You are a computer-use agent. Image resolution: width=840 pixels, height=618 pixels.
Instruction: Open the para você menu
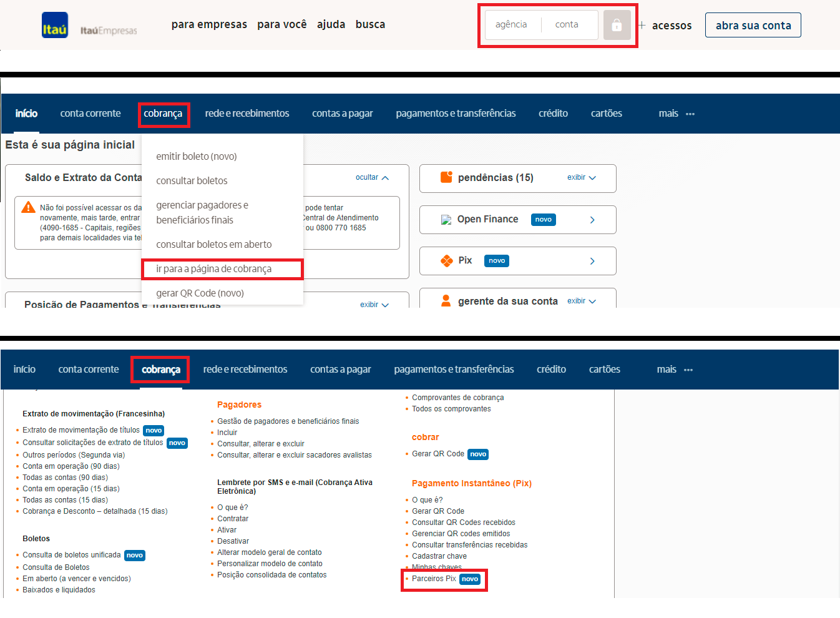pos(282,24)
